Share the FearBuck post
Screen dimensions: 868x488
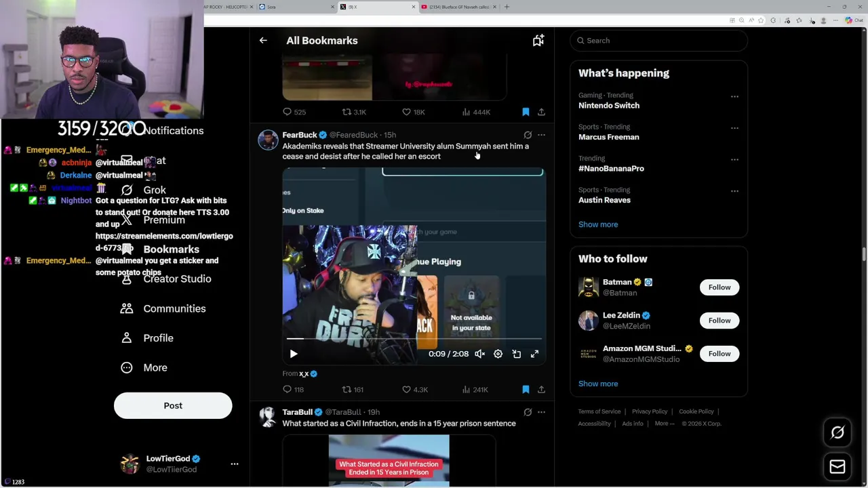[x=541, y=390]
